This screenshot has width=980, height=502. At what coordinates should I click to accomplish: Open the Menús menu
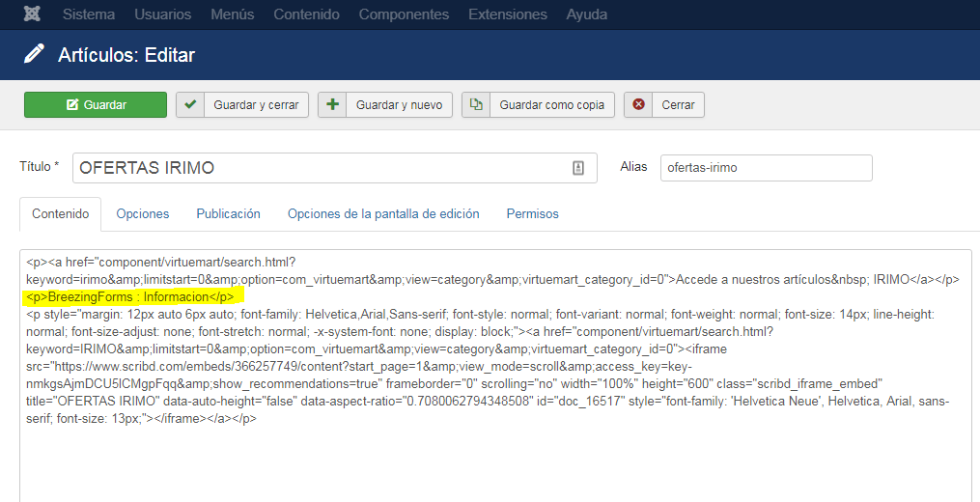coord(233,14)
